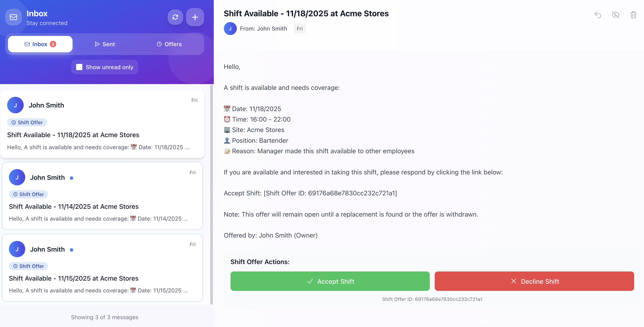
Task: Click the envelope icon beside Inbox title
Action: coord(13,17)
